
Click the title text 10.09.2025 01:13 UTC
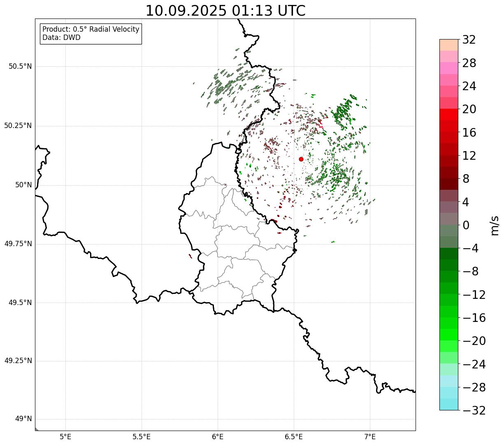tap(225, 11)
